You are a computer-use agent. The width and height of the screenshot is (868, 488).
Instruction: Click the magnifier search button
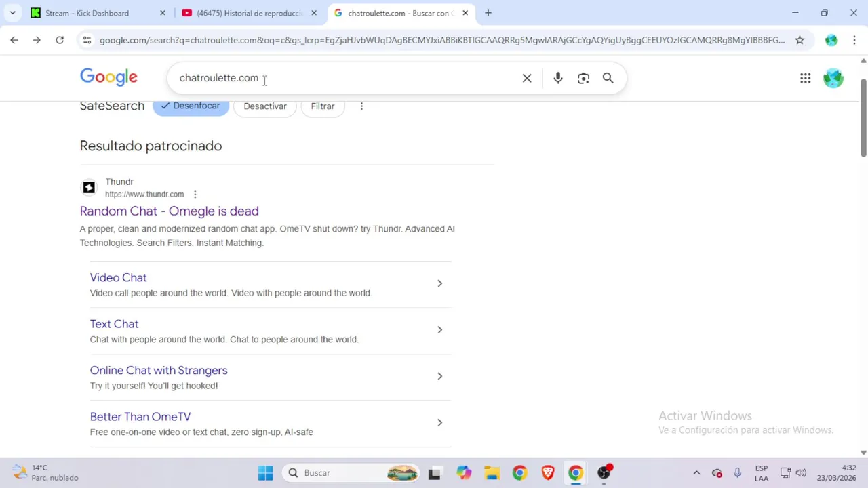(608, 78)
